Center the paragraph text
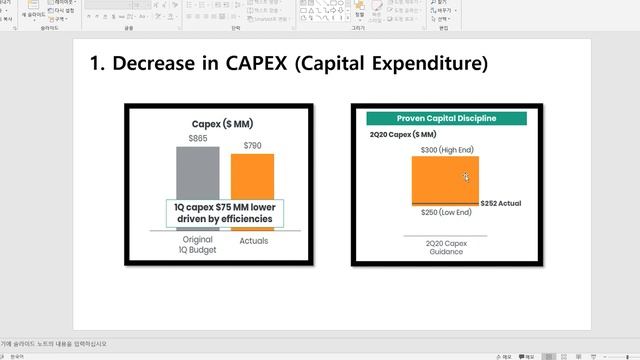Viewport: 640px width, 360px height. tap(197, 16)
